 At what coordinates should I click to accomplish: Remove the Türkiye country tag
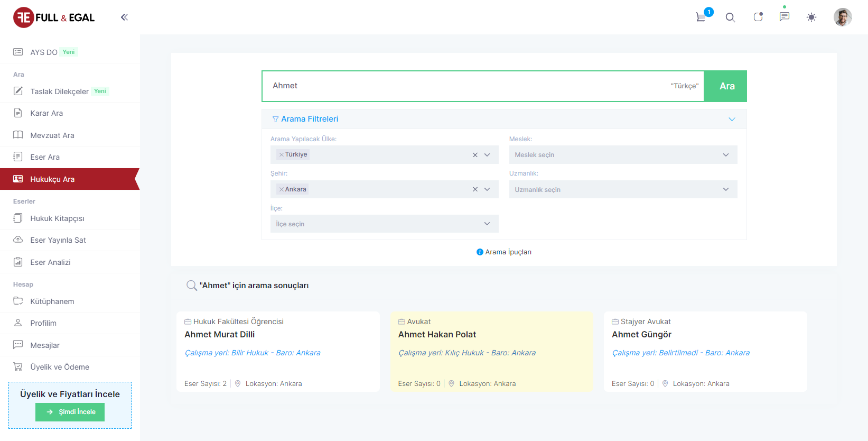pos(282,155)
